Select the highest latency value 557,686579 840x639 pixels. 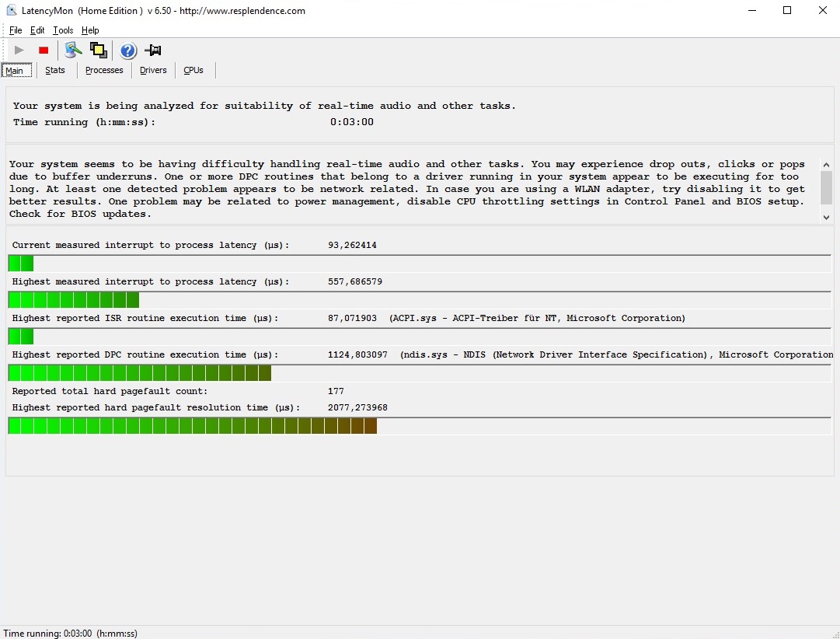point(354,281)
